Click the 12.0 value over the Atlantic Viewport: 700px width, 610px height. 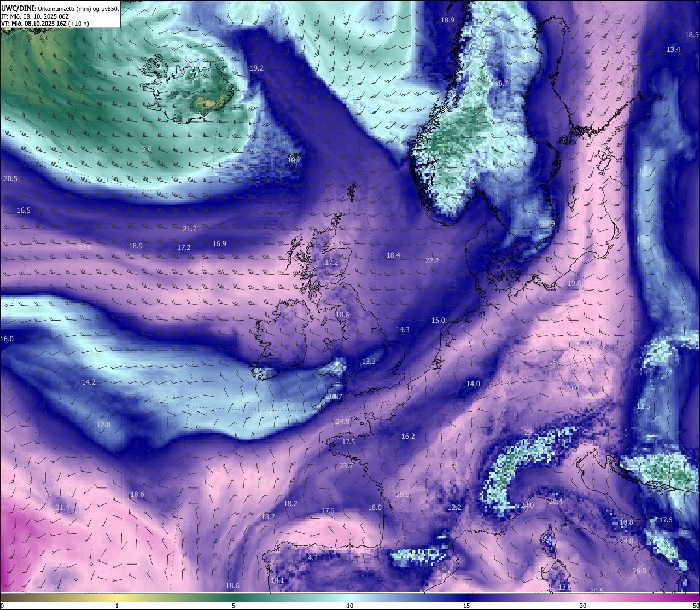[103, 425]
